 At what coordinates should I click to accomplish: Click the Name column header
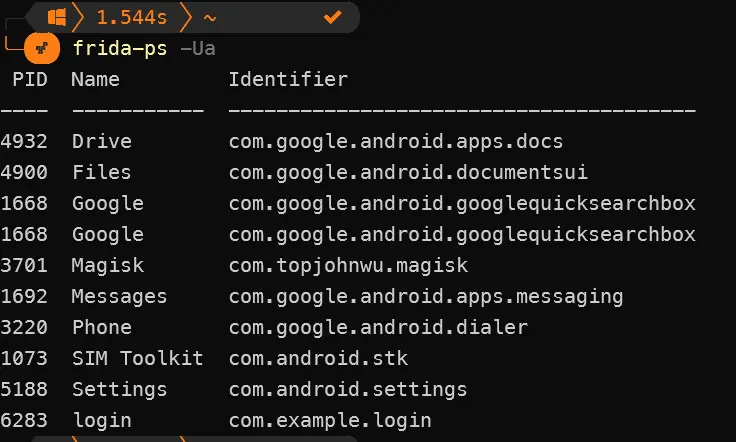96,79
